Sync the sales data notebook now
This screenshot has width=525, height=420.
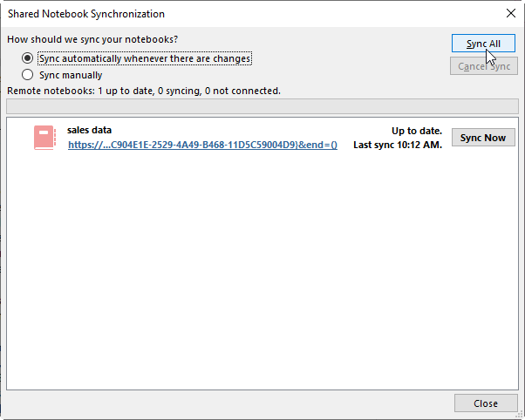[483, 138]
